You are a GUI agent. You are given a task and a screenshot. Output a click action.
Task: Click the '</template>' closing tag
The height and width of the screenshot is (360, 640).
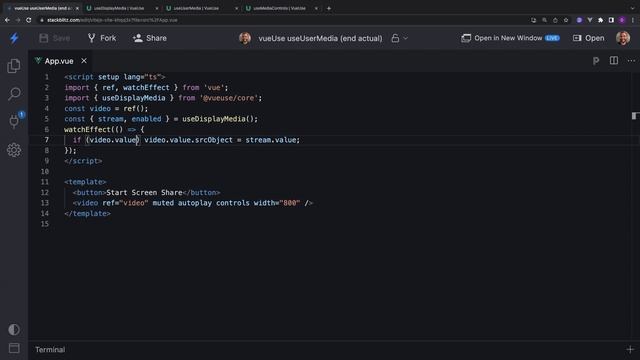click(x=87, y=213)
